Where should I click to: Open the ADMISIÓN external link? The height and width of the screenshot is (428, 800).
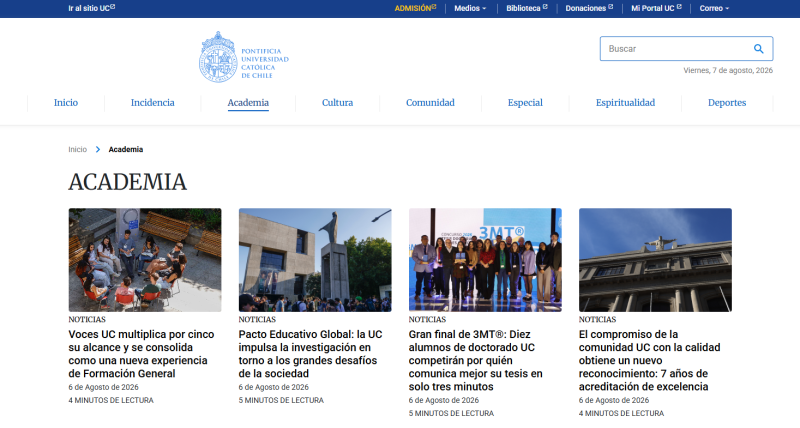415,8
